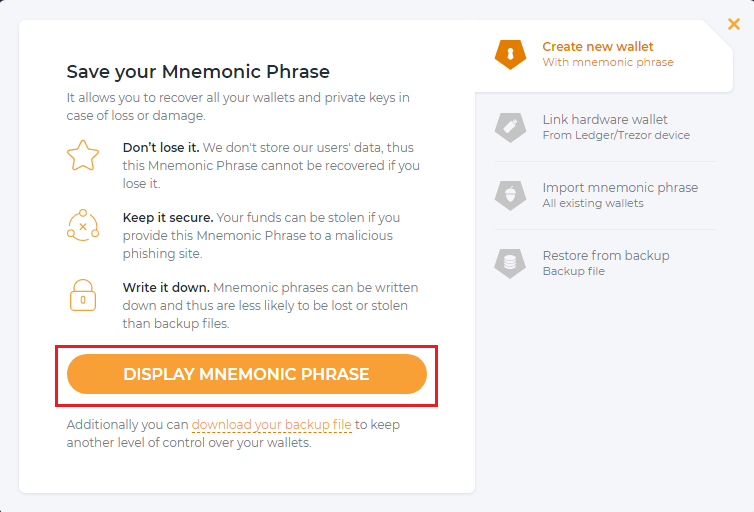Click the USB hardware wallet hexagon icon
This screenshot has height=512, width=754.
tap(510, 127)
